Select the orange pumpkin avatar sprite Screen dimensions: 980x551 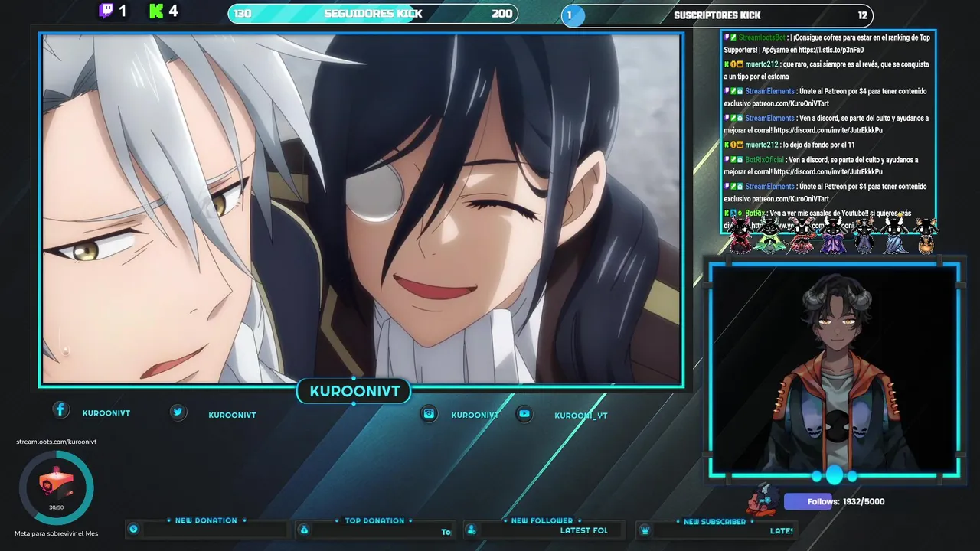tap(926, 236)
